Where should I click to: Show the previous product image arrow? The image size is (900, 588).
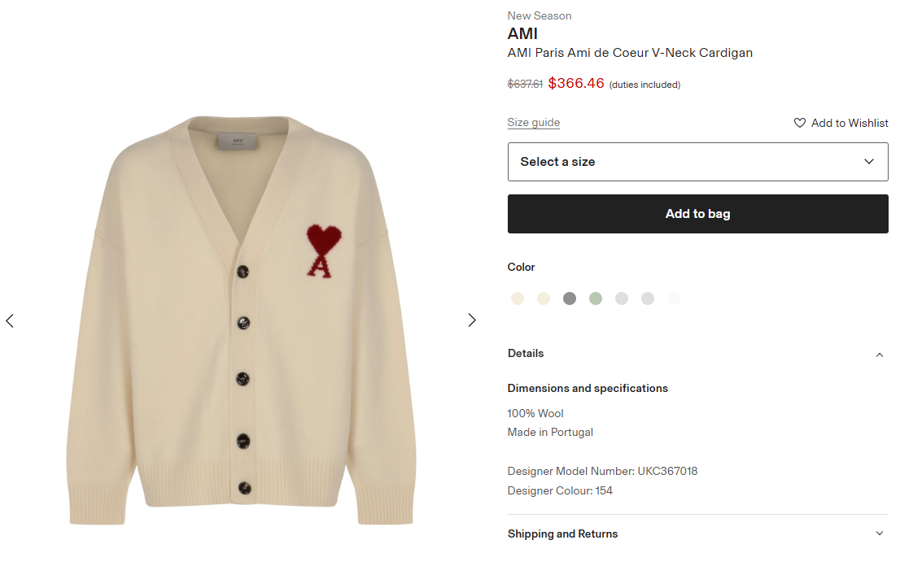point(10,320)
